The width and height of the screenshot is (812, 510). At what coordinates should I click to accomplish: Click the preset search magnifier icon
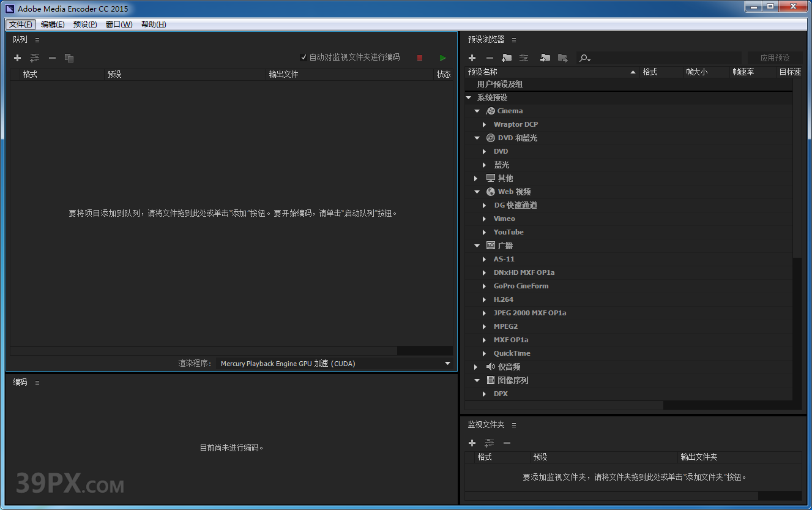coord(585,58)
